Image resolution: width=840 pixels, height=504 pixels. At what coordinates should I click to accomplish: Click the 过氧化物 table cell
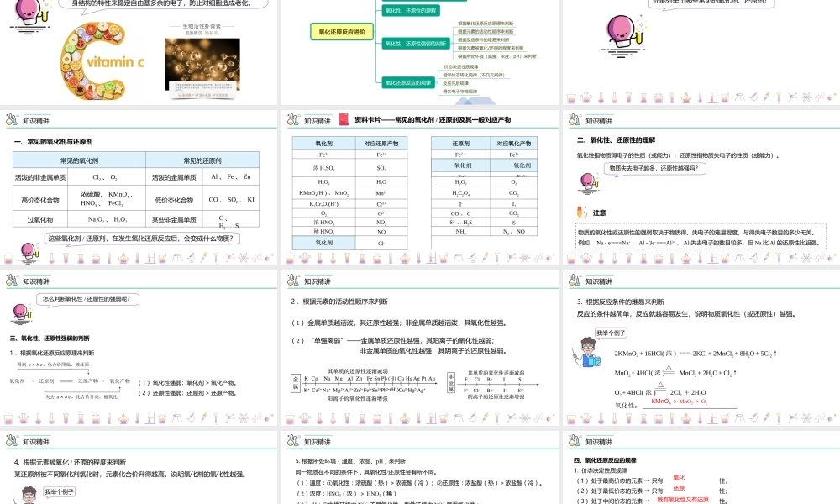(x=40, y=219)
